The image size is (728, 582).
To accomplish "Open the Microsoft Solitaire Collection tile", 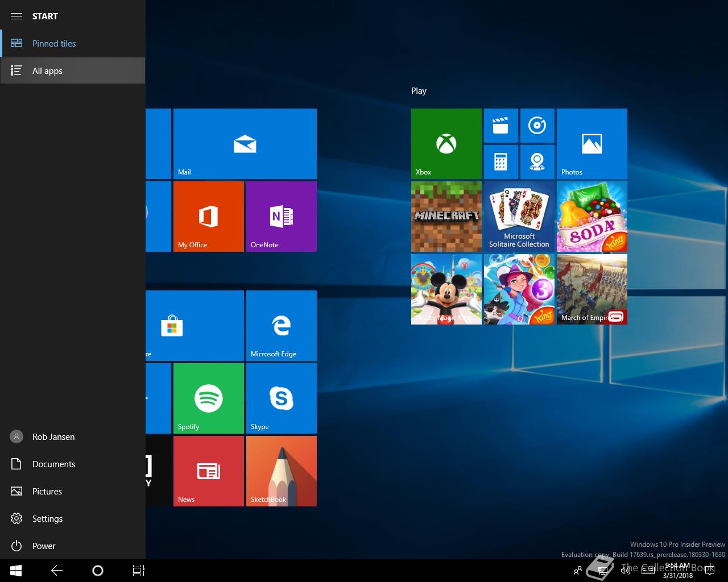I will click(519, 217).
